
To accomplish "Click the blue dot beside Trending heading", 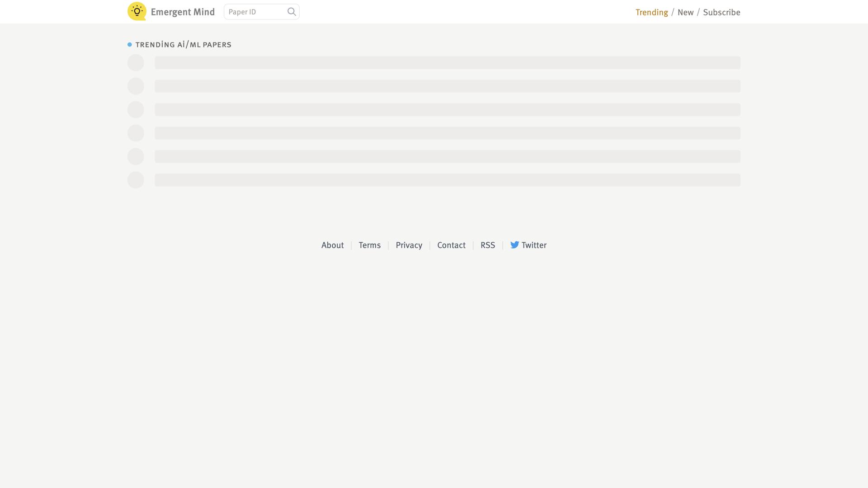I will coord(130,45).
